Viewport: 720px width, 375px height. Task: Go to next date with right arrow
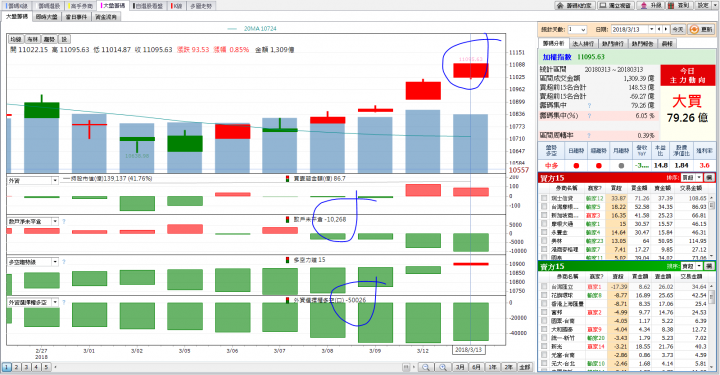(665, 29)
